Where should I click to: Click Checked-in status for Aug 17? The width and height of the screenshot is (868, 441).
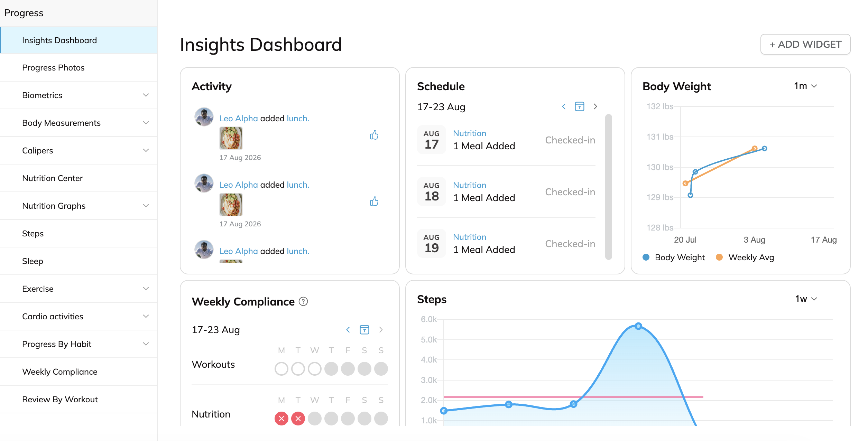point(570,140)
